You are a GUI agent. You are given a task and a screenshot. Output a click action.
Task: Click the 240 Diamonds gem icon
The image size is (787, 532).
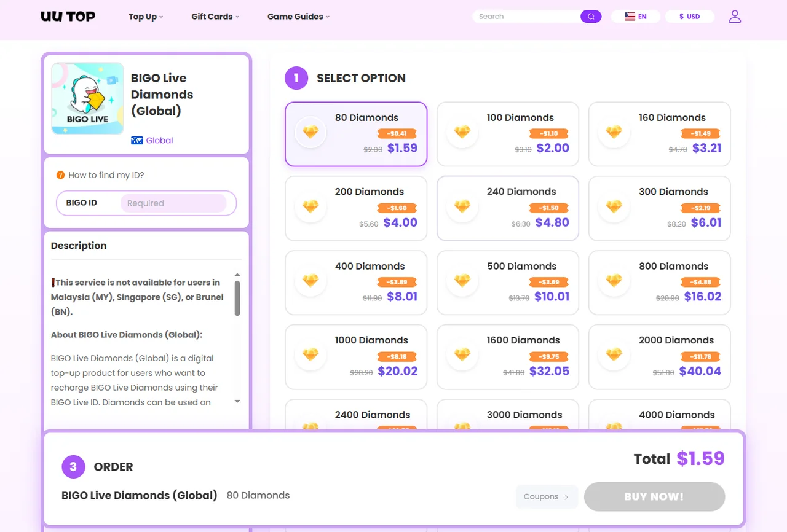pos(462,206)
